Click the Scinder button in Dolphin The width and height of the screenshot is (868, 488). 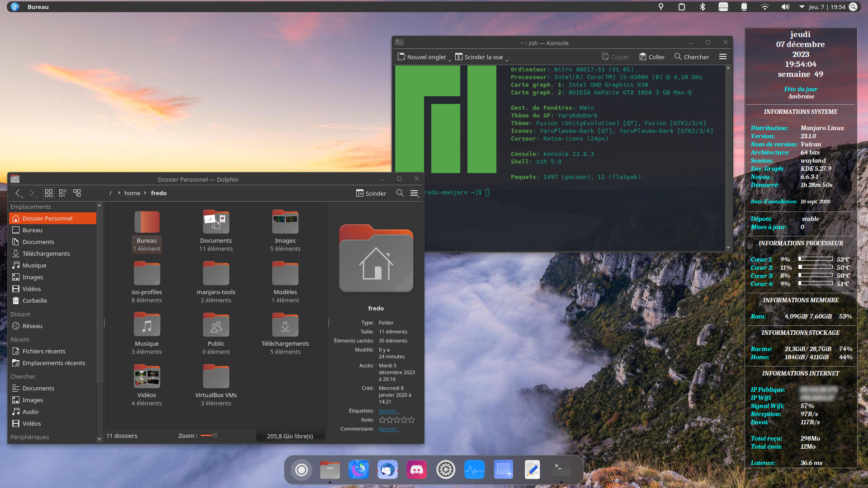[371, 193]
